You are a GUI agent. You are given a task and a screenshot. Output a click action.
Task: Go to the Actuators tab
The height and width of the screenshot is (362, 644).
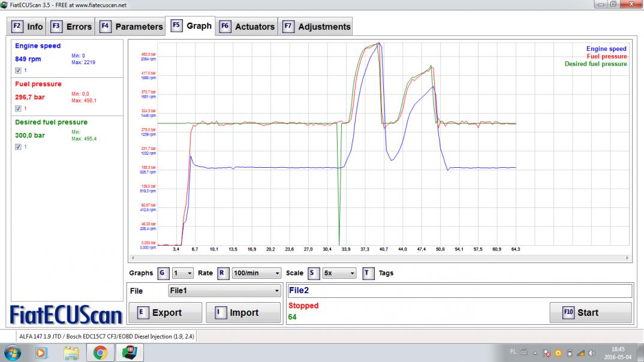[x=246, y=27]
